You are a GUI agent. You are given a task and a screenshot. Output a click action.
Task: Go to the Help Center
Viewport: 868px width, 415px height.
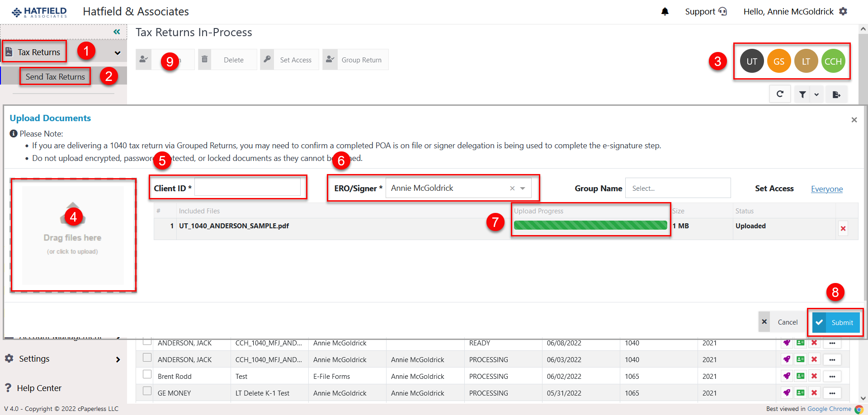pyautogui.click(x=39, y=388)
